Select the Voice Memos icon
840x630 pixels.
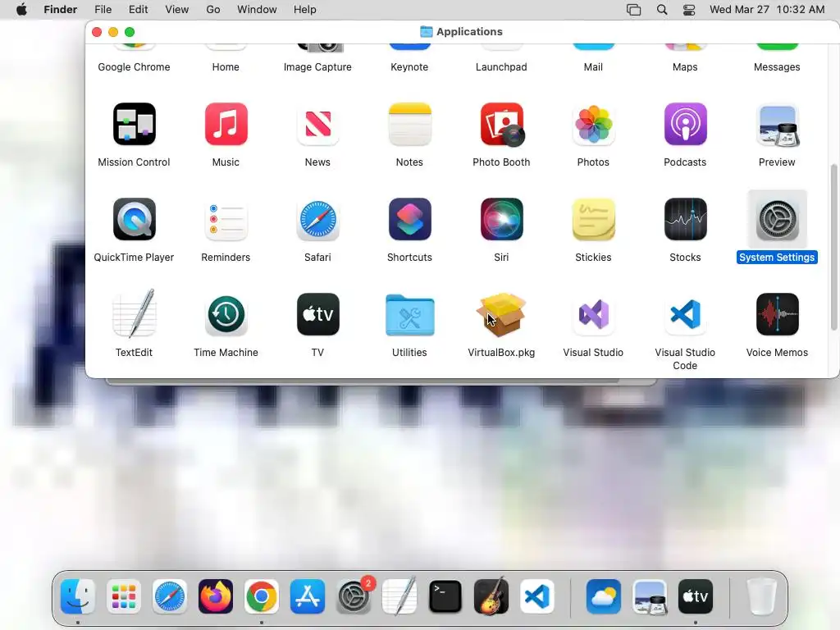(x=778, y=314)
